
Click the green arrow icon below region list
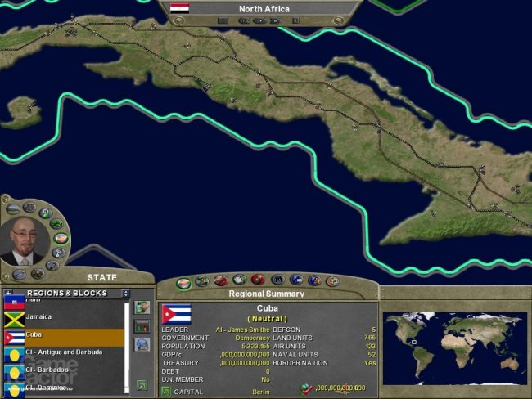point(142,384)
